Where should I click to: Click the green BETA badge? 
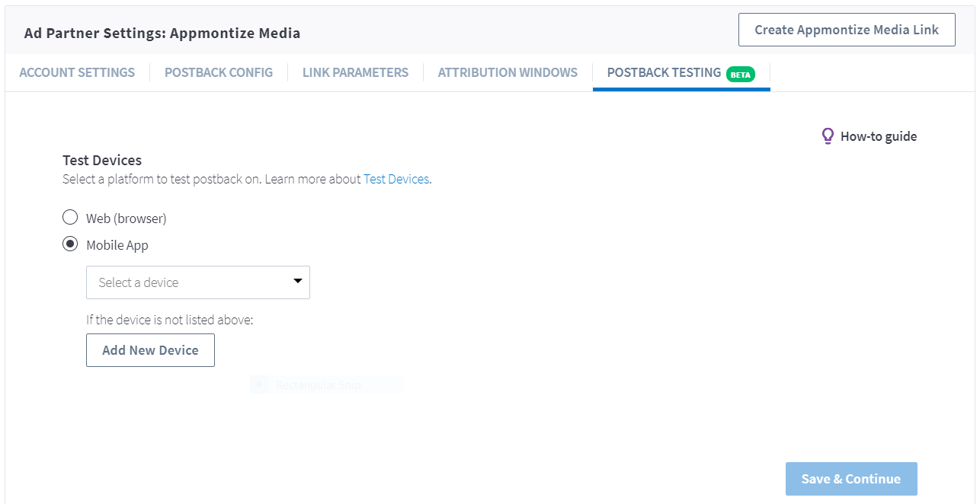(x=741, y=74)
